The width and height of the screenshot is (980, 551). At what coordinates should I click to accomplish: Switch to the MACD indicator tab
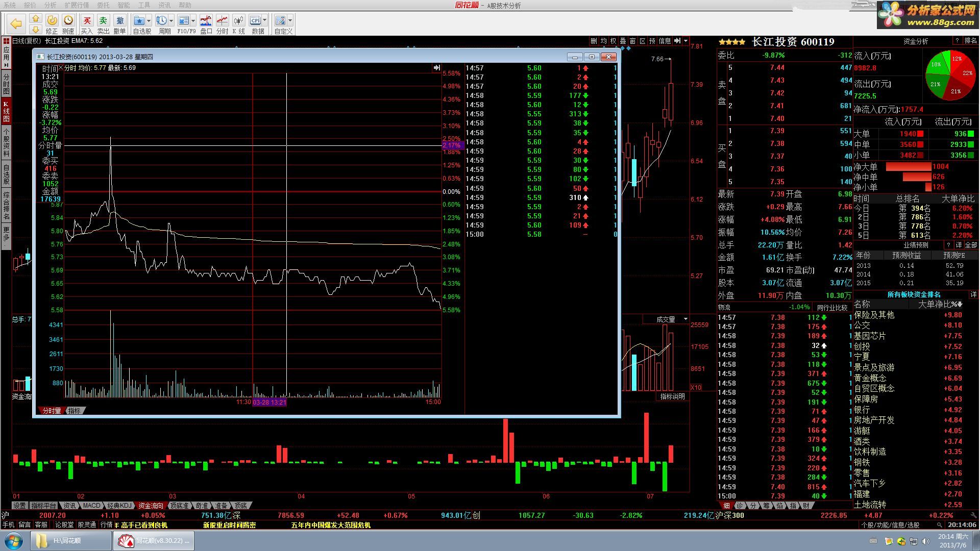pos(92,506)
